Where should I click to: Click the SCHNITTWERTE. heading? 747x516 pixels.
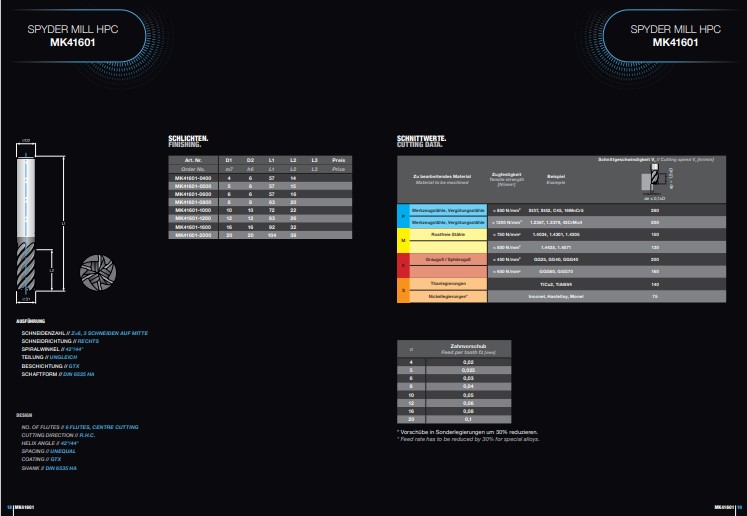(421, 139)
